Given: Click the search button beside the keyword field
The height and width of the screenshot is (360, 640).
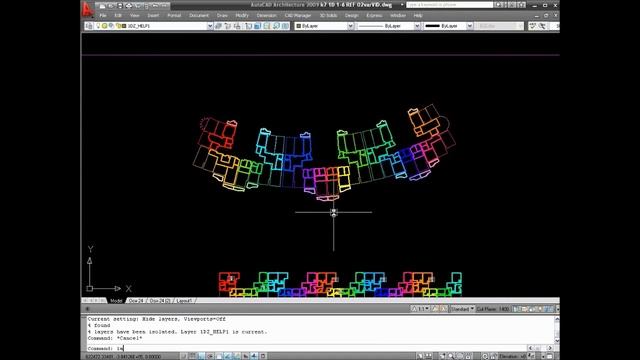Looking at the screenshot, I should (498, 5).
